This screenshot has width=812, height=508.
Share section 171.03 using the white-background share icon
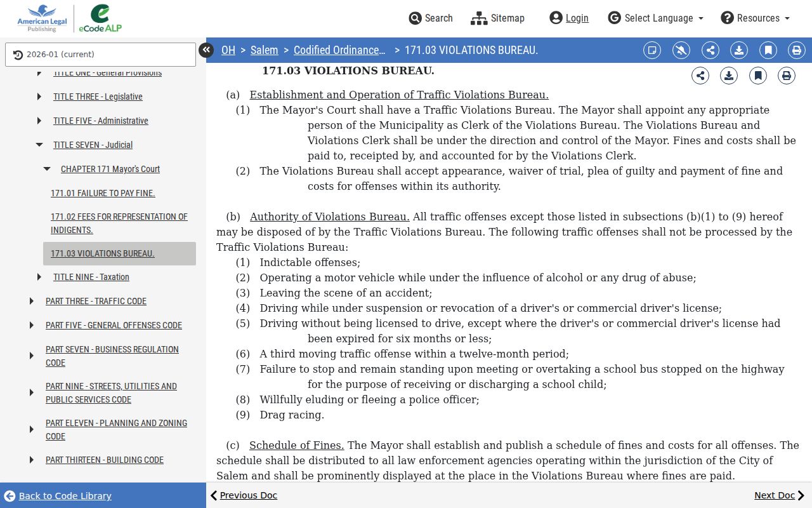700,76
